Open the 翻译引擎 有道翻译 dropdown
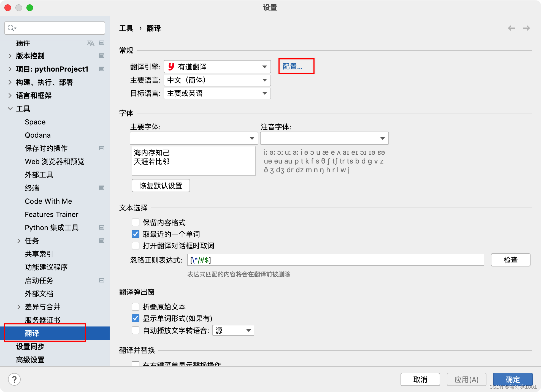 (217, 67)
